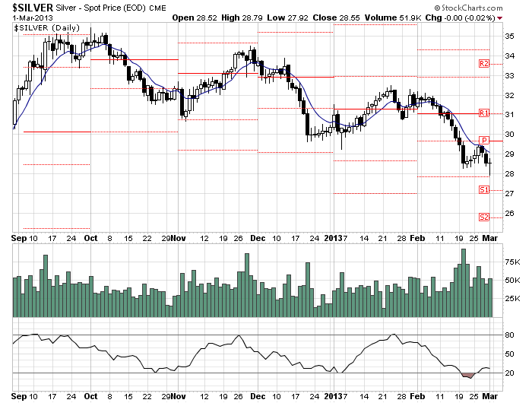
Task: Click the R2 pivot label
Action: click(484, 64)
